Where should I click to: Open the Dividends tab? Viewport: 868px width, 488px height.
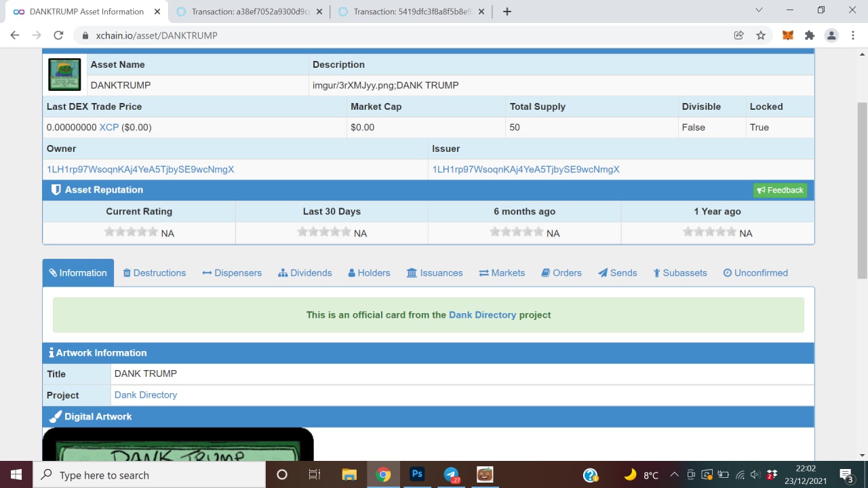(x=305, y=272)
